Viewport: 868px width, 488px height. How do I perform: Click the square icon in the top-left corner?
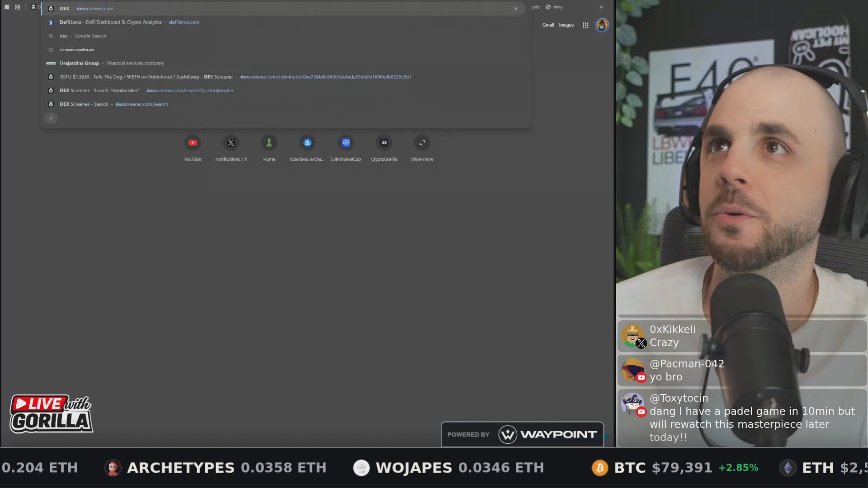pyautogui.click(x=7, y=7)
